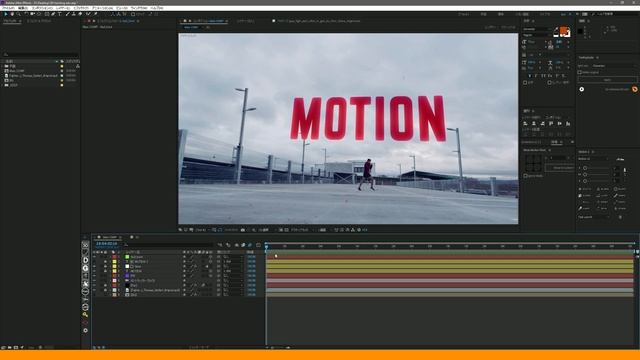
Task: Click the Apply button in TextExploder
Action: click(607, 80)
